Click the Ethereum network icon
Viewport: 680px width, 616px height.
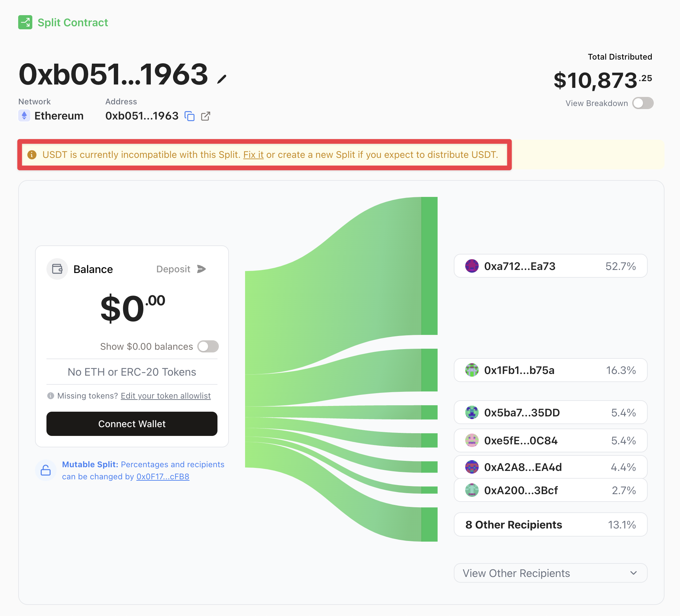(x=24, y=116)
